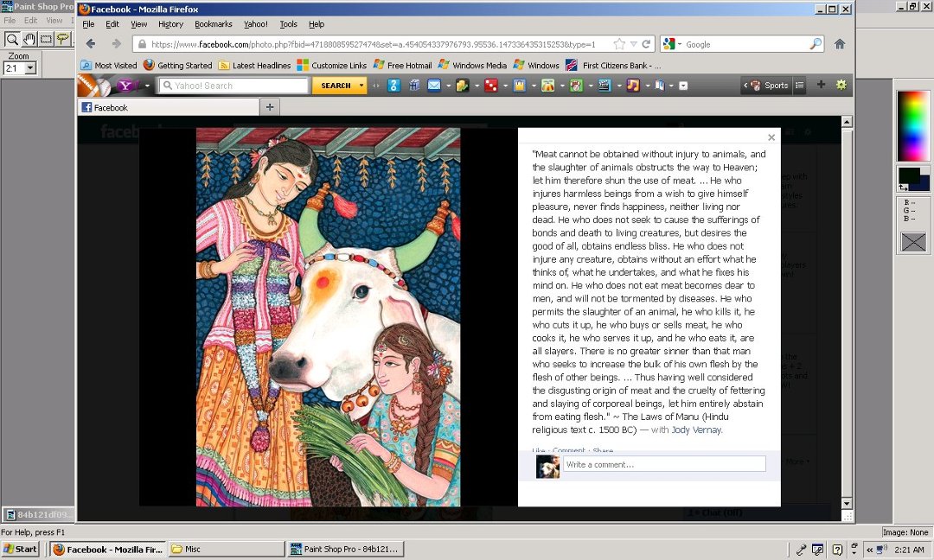This screenshot has height=560, width=934.
Task: Open the Sports list icon on toolbar
Action: 800,85
